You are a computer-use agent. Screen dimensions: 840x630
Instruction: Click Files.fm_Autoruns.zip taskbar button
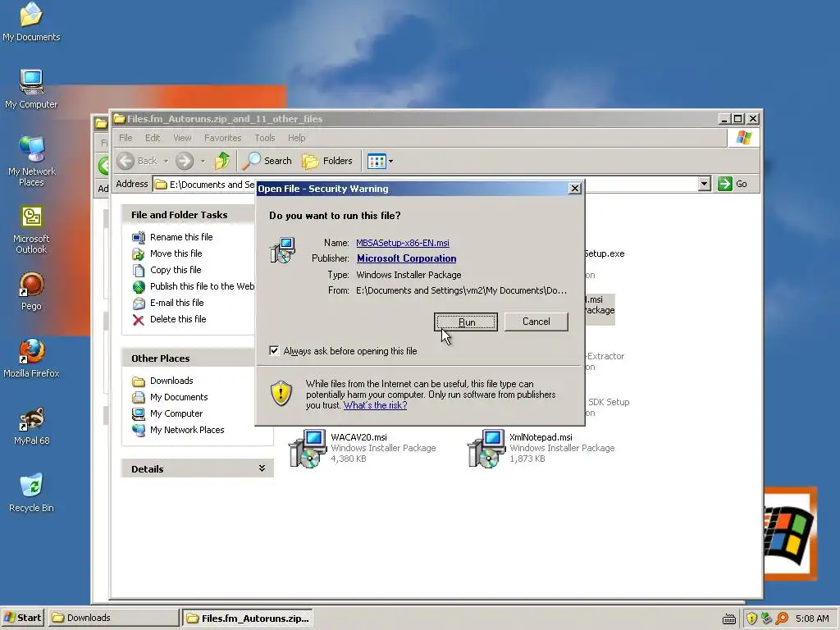(x=248, y=618)
